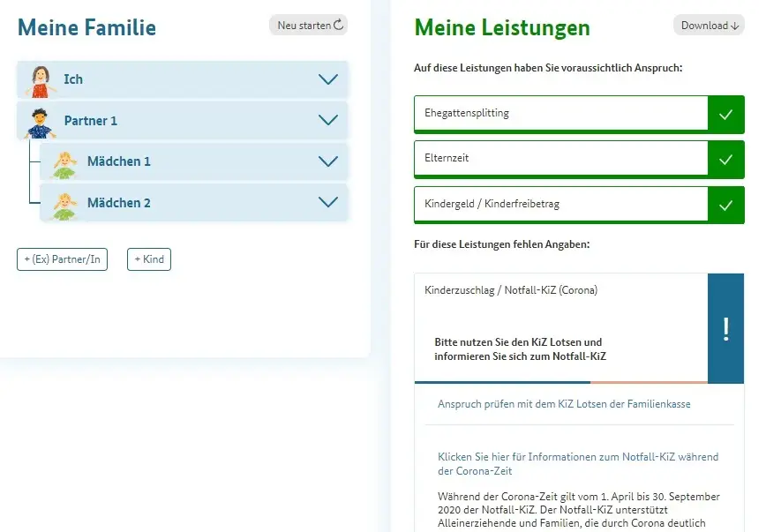Screen dimensions: 766x532
Task: Expand the Mädchen 1 chevron
Action: (327, 161)
